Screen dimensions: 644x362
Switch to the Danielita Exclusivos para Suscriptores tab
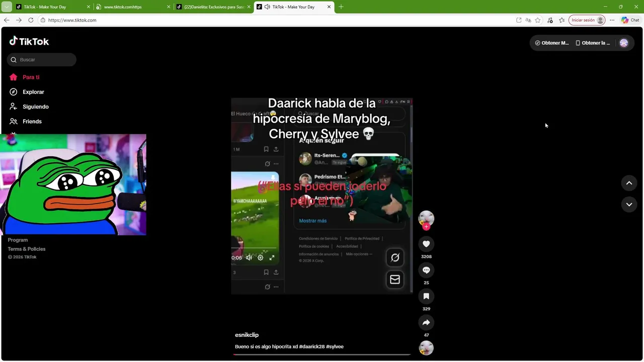[212, 7]
